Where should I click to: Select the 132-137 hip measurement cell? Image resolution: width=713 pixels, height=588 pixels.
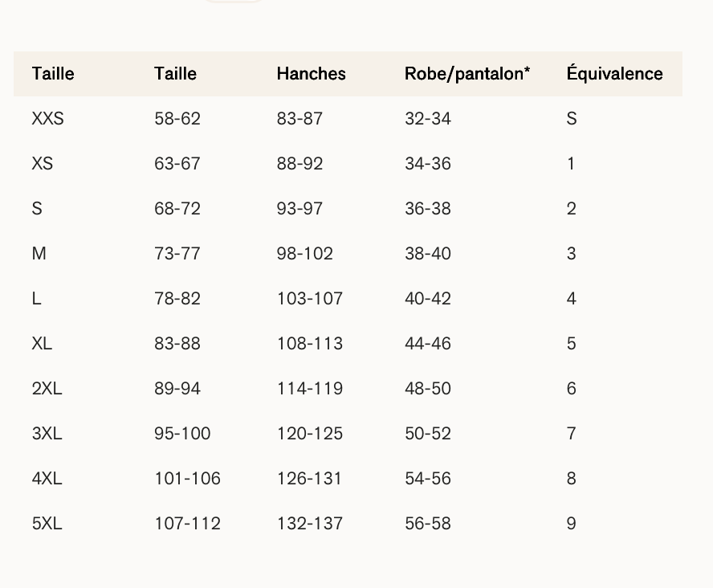tap(309, 524)
